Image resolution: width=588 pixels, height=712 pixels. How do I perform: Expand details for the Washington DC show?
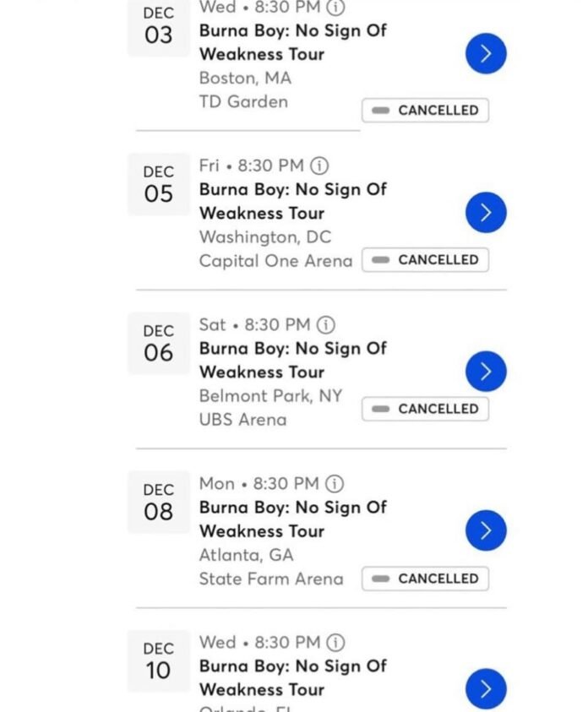485,212
